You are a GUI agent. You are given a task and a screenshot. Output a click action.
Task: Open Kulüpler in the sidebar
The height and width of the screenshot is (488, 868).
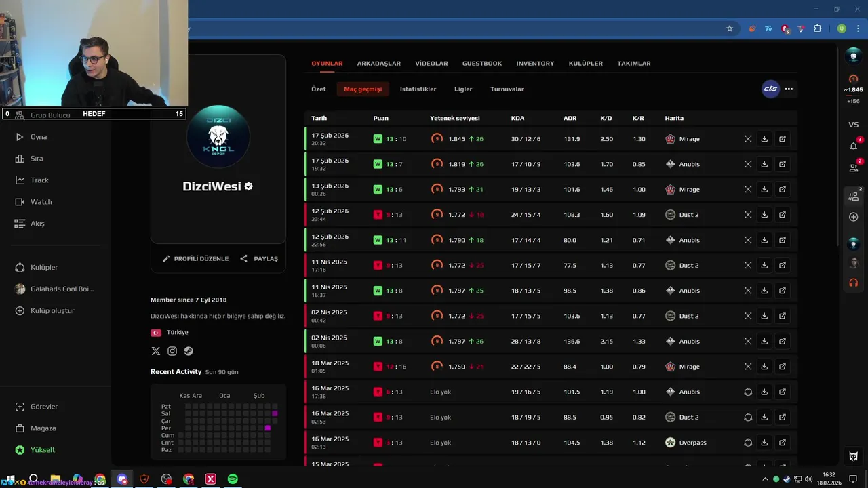tap(37, 268)
